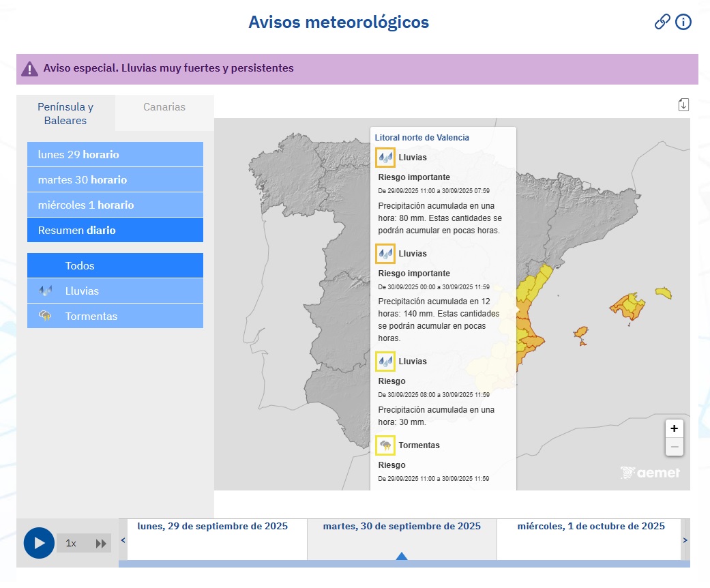Click the first Lluvias warning icon in the popup

[385, 158]
